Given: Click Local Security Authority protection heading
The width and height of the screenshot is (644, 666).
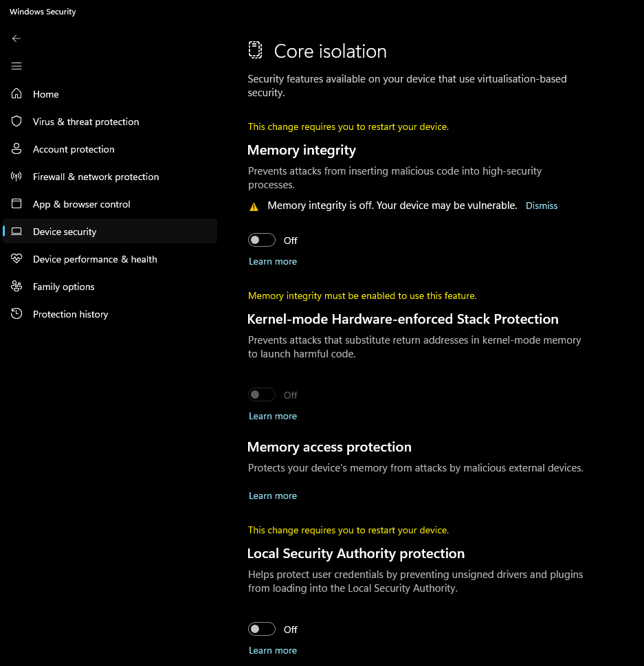Looking at the screenshot, I should 356,554.
